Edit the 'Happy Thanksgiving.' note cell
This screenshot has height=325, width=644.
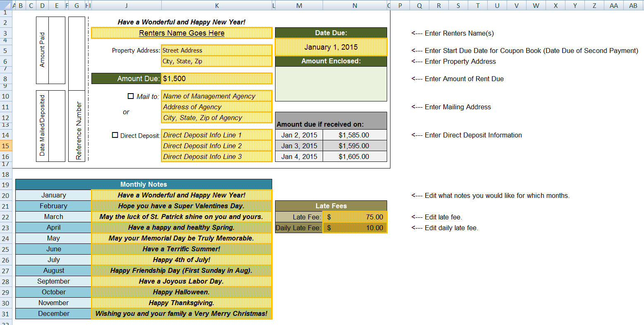point(182,303)
